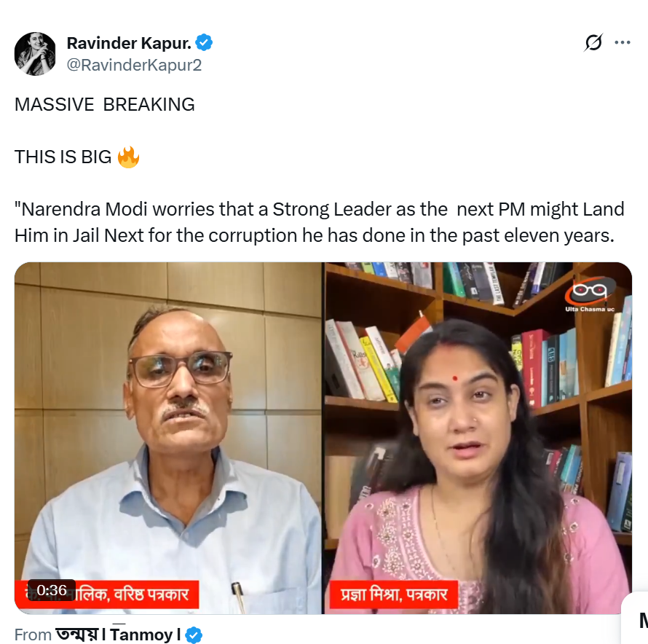Click verified badge beside Ravinder Kapur

[x=205, y=43]
